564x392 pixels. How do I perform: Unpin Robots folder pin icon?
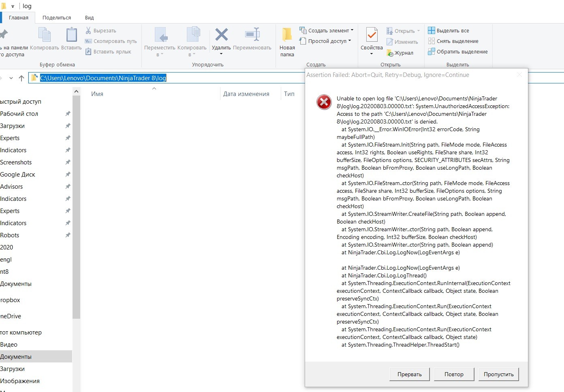(68, 235)
